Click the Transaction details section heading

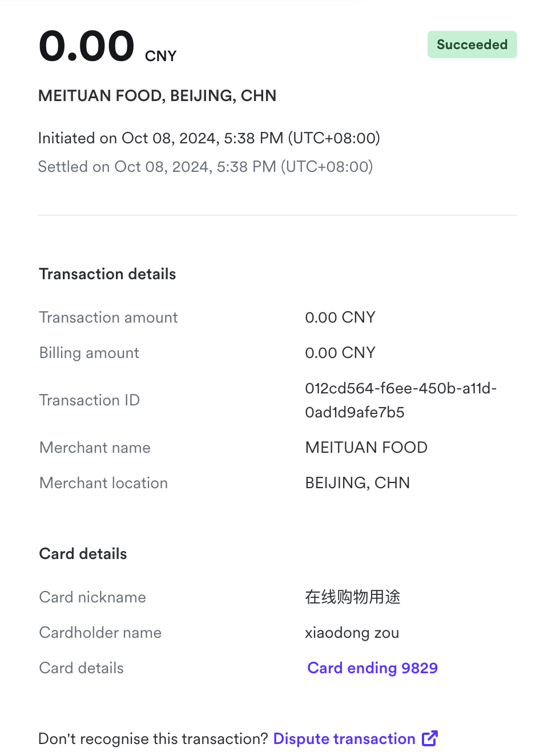[x=107, y=274]
